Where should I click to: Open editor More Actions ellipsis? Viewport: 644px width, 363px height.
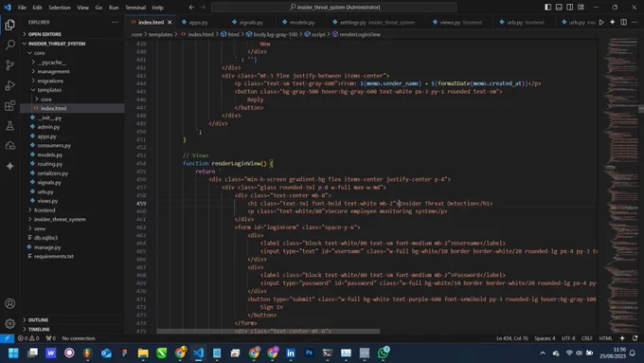coord(635,22)
